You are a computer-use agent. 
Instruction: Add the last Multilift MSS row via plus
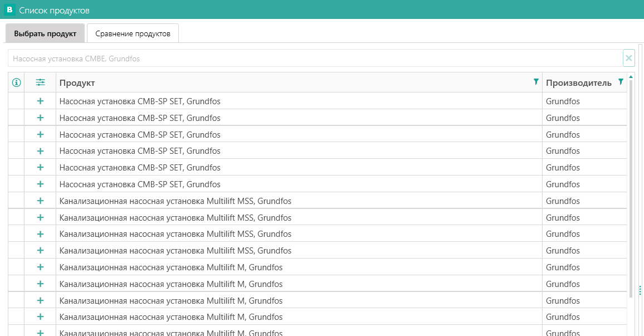tap(40, 251)
